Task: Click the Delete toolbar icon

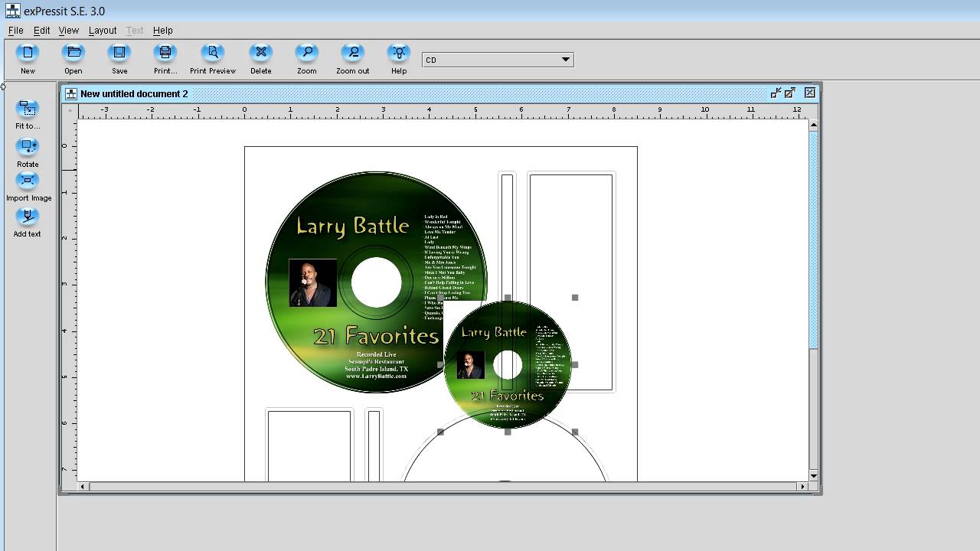Action: click(x=261, y=52)
